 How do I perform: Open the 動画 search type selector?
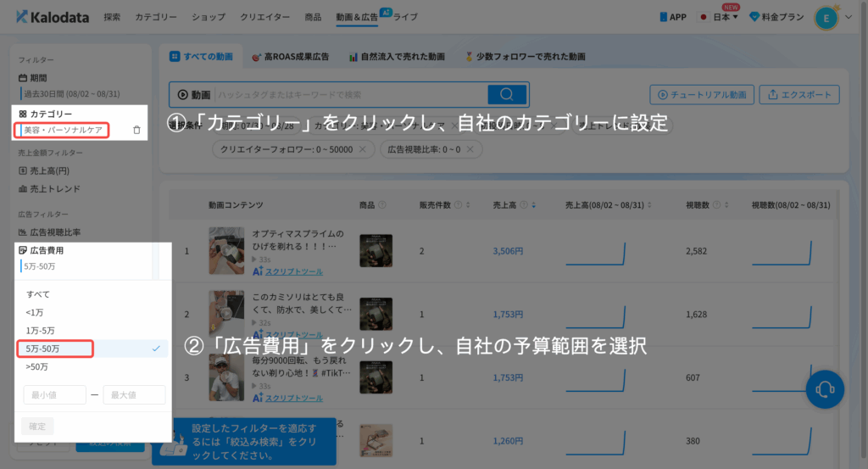click(194, 95)
